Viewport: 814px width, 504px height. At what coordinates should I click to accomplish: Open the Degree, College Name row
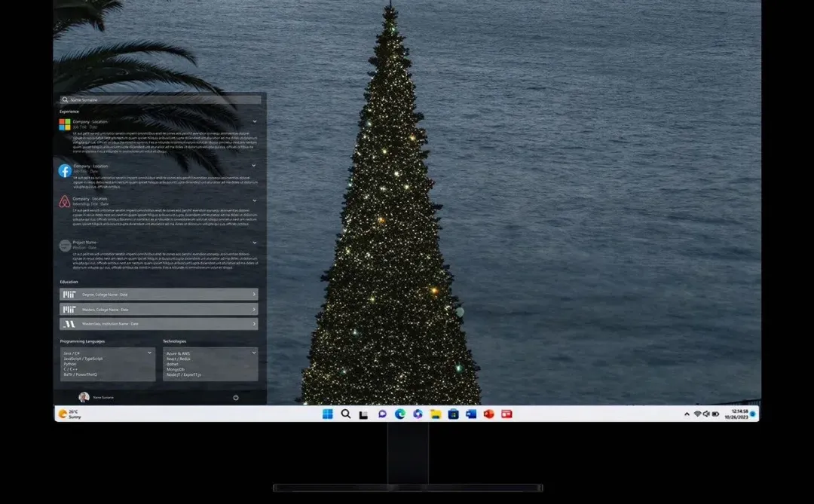(x=159, y=295)
